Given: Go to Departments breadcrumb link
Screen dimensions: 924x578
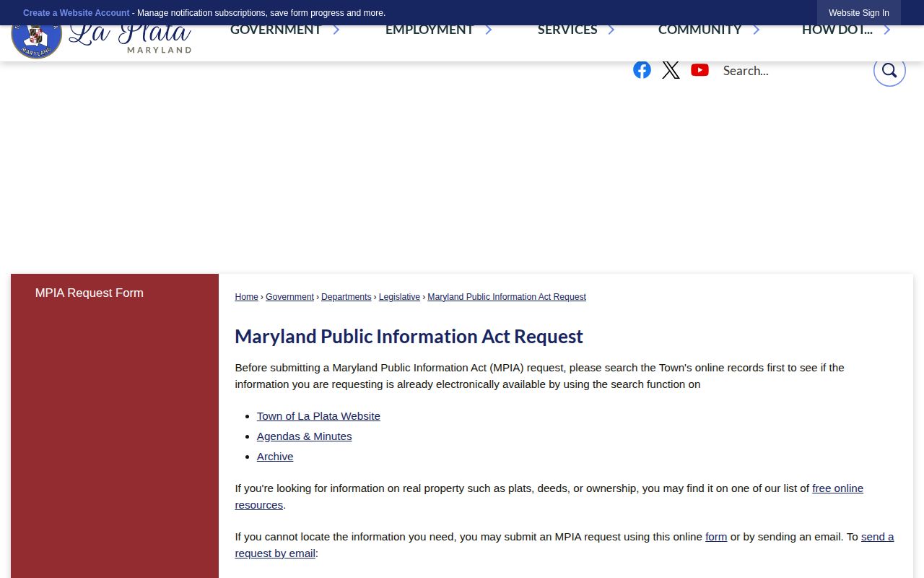Looking at the screenshot, I should pos(346,297).
